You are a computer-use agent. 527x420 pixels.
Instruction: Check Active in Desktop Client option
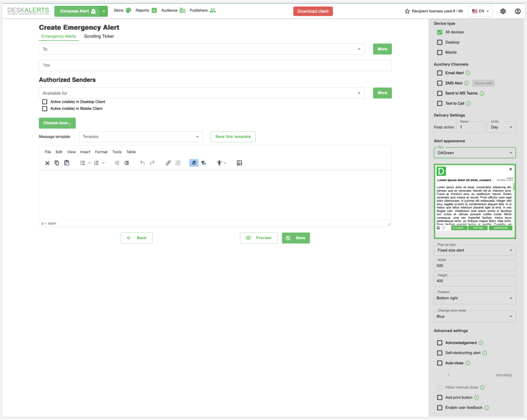click(x=45, y=102)
